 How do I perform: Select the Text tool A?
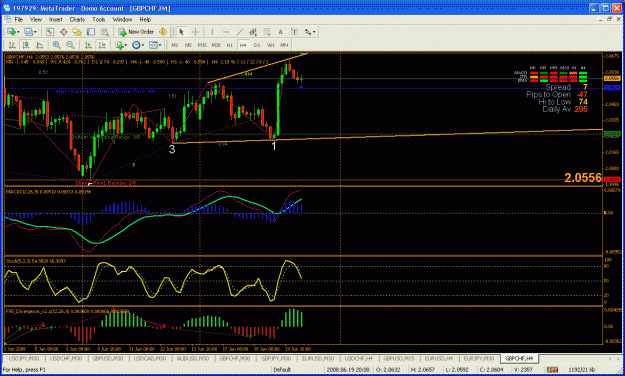point(280,32)
